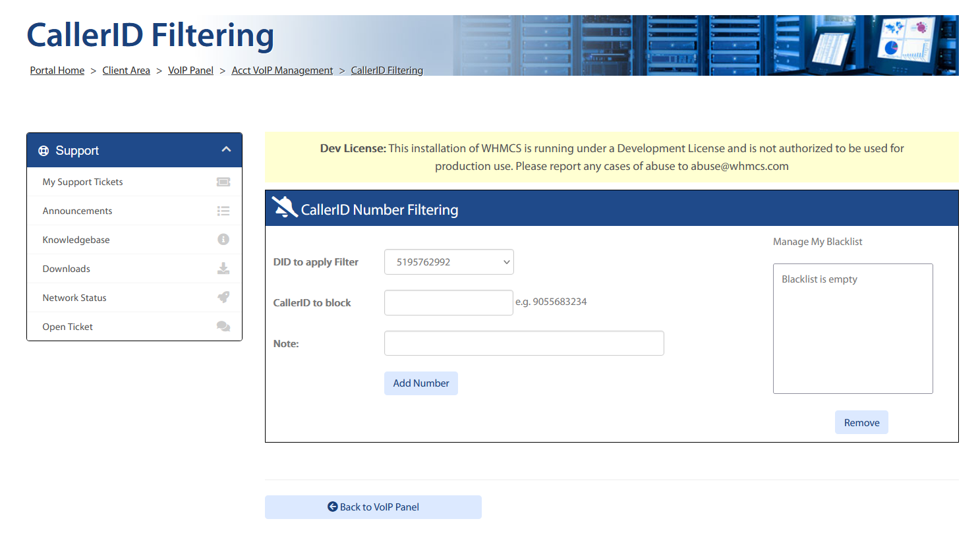The width and height of the screenshot is (980, 550).
Task: Follow the Portal Home breadcrumb link
Action: pyautogui.click(x=57, y=70)
